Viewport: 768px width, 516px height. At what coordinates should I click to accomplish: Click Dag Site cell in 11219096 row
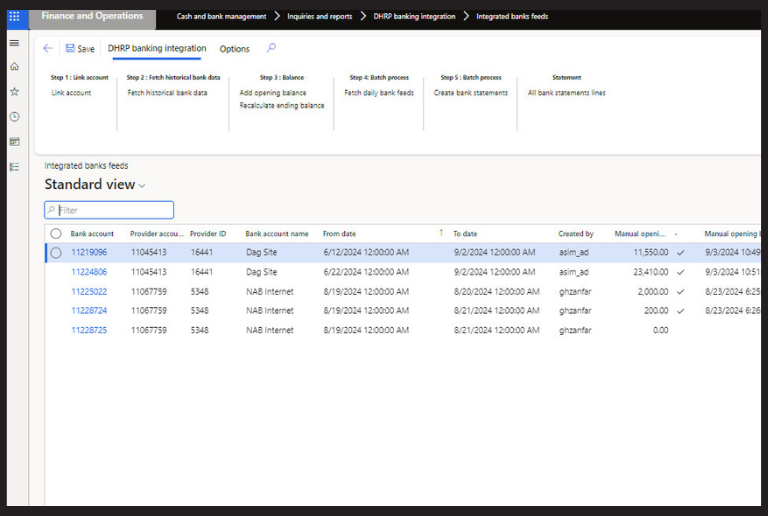[x=262, y=252]
